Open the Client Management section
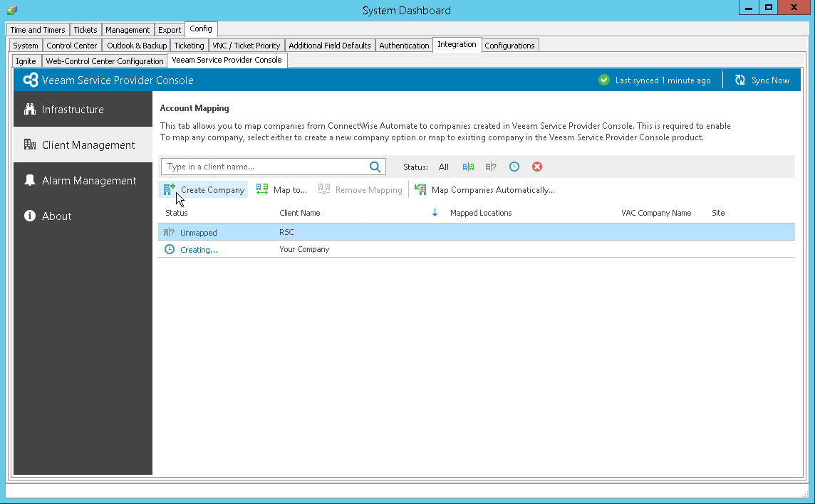Viewport: 815px width, 504px height. (83, 145)
